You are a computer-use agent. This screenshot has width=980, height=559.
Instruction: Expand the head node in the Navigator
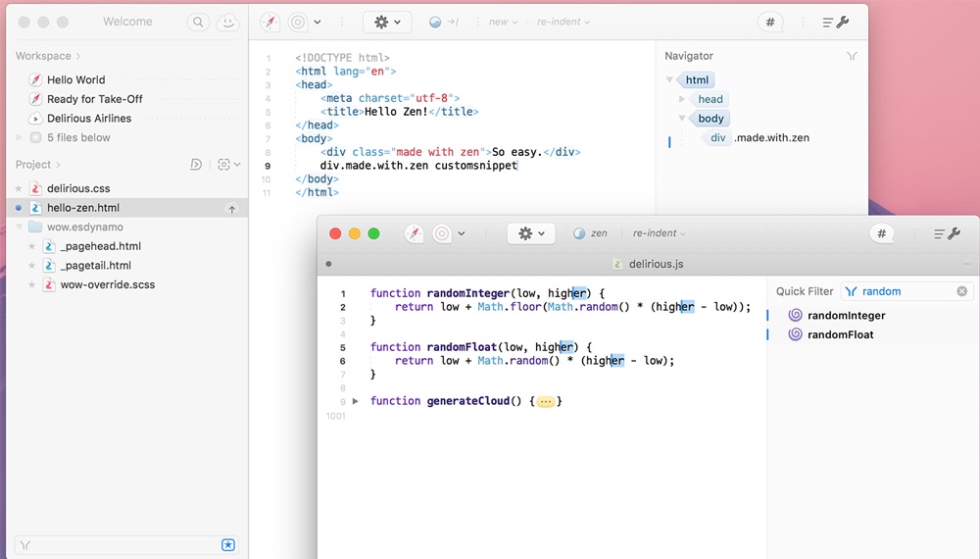click(683, 99)
